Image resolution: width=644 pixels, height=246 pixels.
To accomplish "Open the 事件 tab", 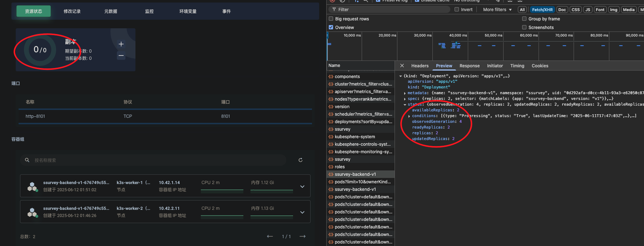I will 227,11.
